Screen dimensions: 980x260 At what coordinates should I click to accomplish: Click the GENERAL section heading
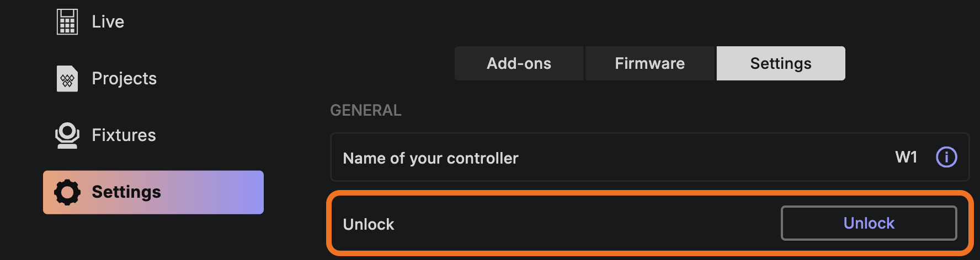(x=366, y=110)
